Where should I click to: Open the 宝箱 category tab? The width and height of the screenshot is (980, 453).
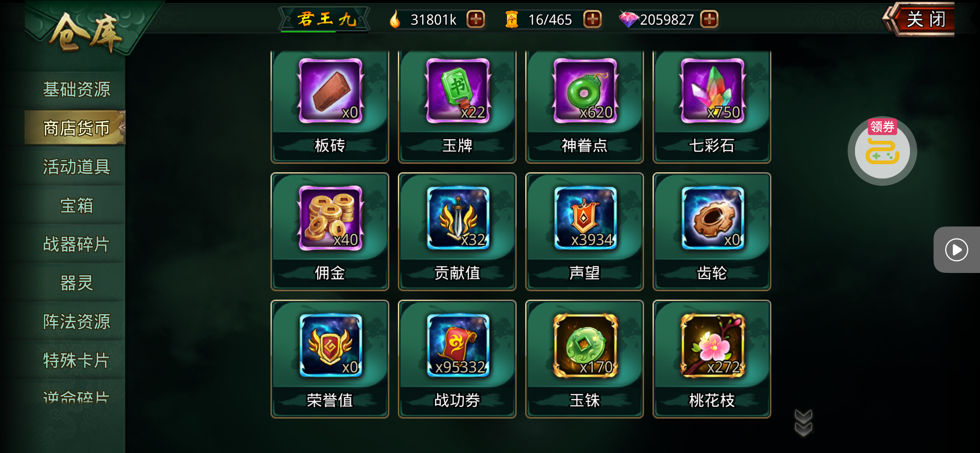[x=76, y=206]
